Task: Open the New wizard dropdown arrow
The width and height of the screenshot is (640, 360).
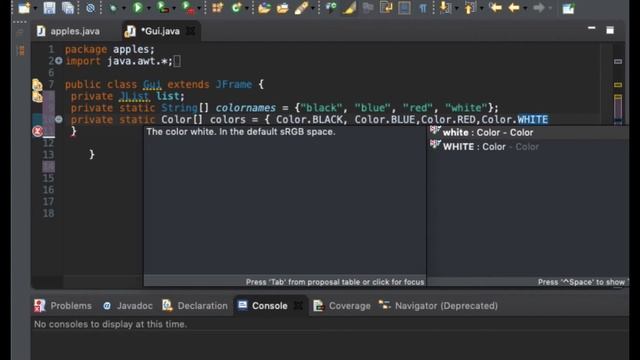Action: click(35, 9)
